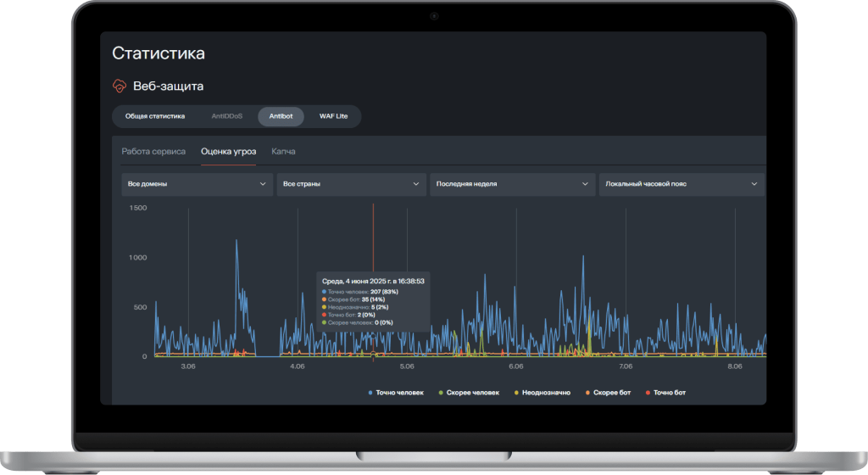Click the Веб-защита cloud shield icon

(120, 86)
